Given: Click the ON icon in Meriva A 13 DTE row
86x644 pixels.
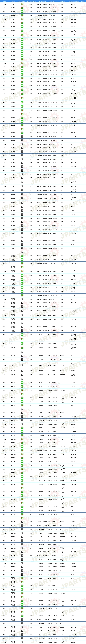Looking at the screenshot, I should coord(22,352).
